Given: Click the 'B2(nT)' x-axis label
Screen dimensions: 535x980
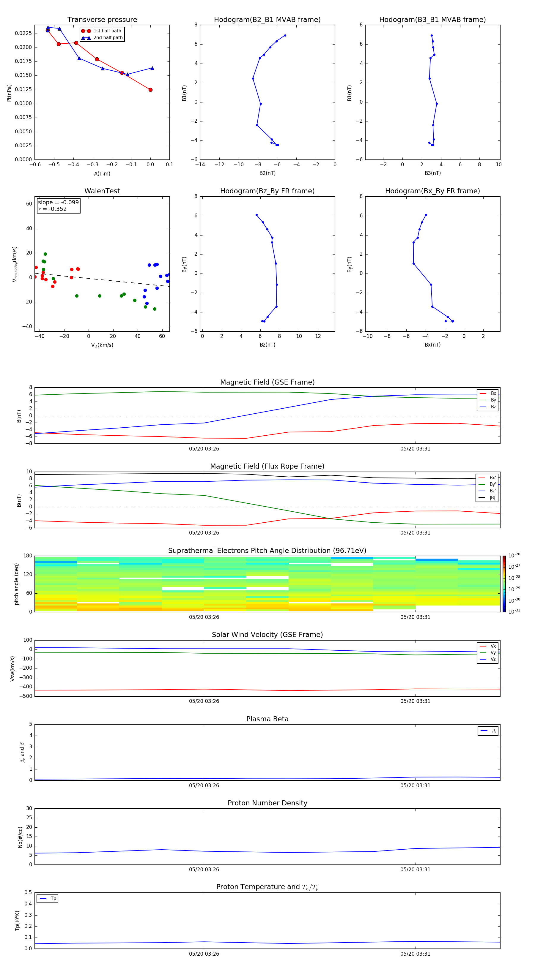Looking at the screenshot, I should pyautogui.click(x=267, y=173).
